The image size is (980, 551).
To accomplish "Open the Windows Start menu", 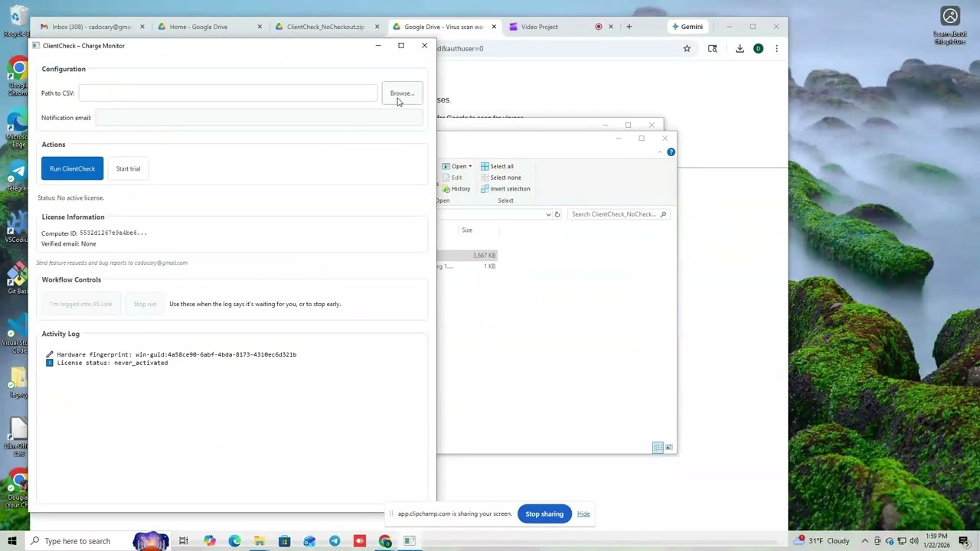I will pos(12,541).
